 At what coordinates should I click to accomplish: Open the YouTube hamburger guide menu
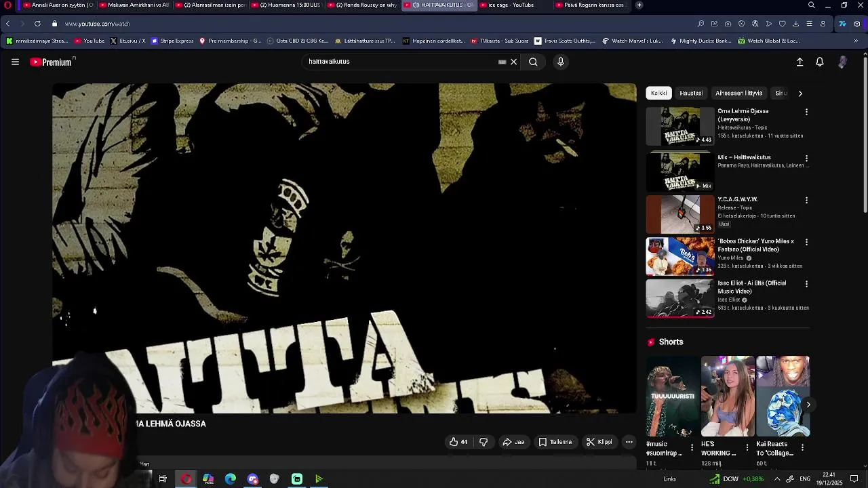(x=15, y=62)
